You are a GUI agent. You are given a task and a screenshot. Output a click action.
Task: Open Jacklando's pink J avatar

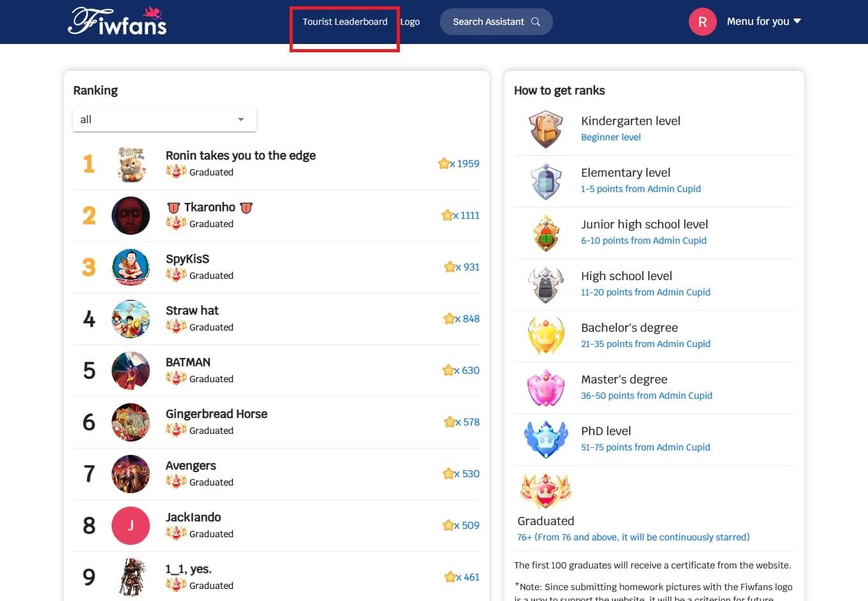coord(131,525)
